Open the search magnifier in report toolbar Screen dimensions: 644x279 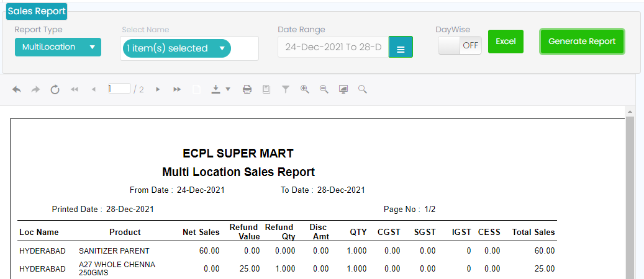coord(363,89)
